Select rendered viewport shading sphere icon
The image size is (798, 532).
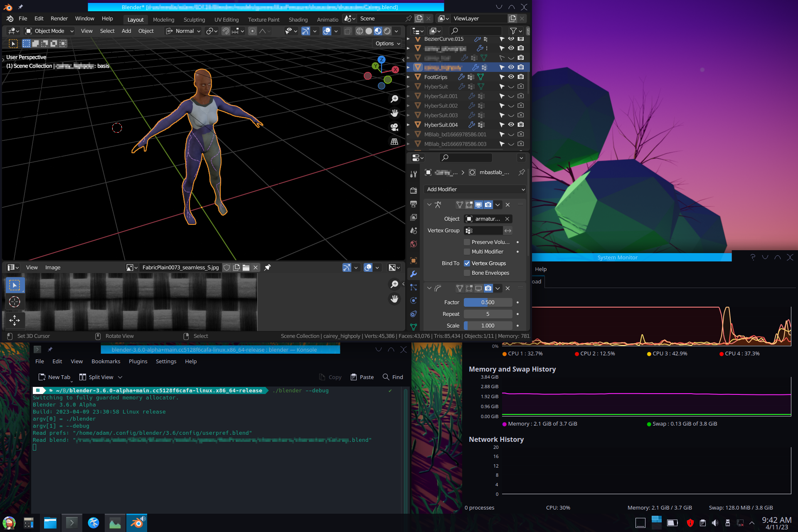point(387,31)
